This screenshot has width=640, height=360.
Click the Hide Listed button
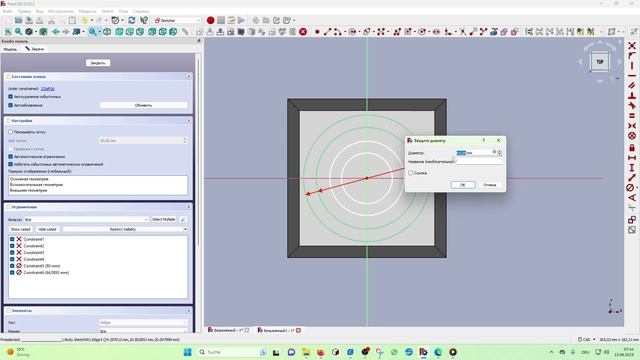47,229
